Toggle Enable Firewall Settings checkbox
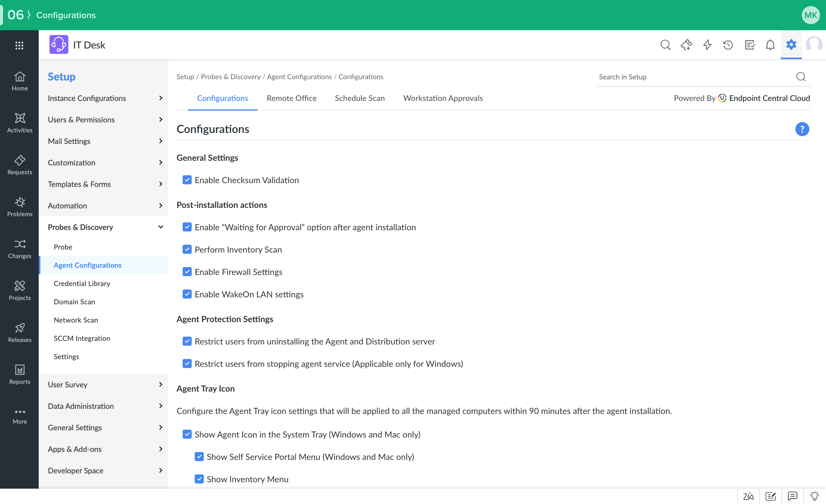This screenshot has height=504, width=826. click(187, 272)
